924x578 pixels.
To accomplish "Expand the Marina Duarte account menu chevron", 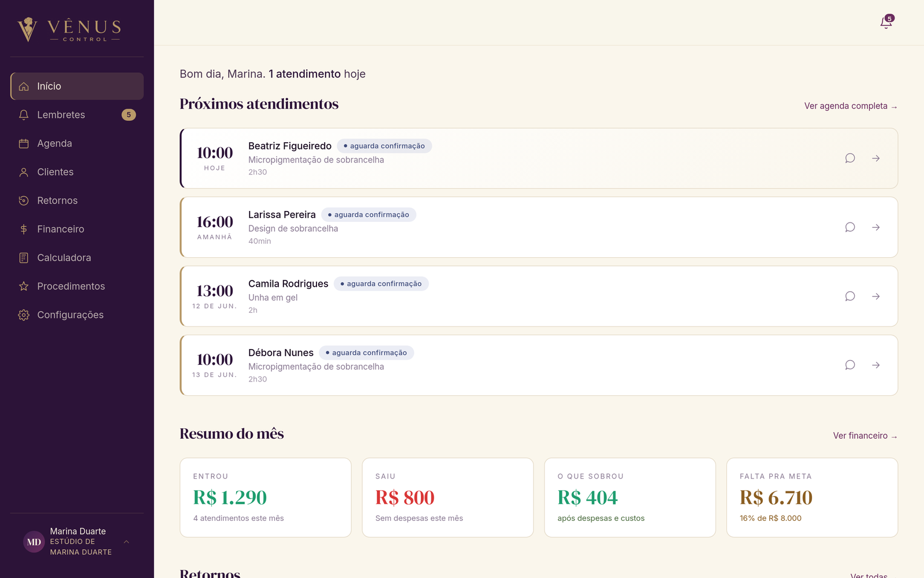I will pos(126,542).
